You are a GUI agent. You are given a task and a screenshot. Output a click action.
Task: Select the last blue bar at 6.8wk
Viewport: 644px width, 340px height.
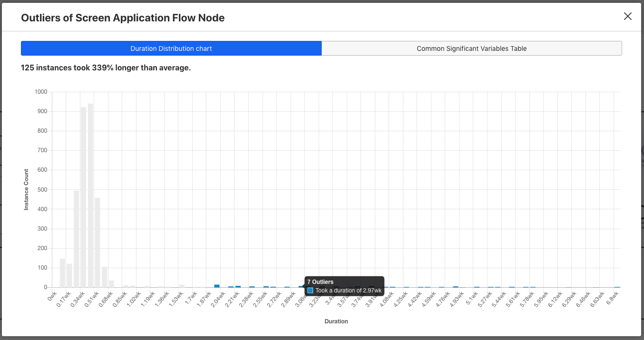pyautogui.click(x=617, y=287)
